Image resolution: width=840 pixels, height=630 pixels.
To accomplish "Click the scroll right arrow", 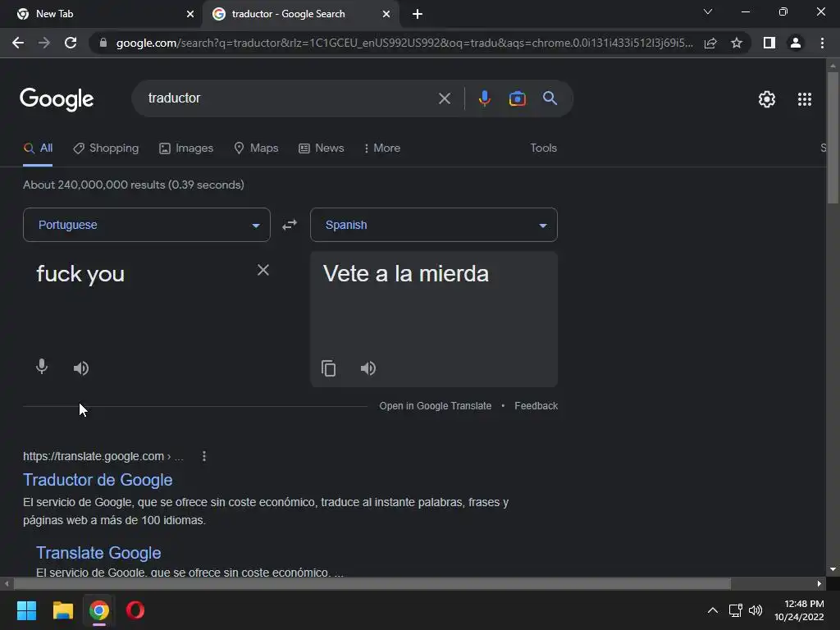I will point(819,583).
